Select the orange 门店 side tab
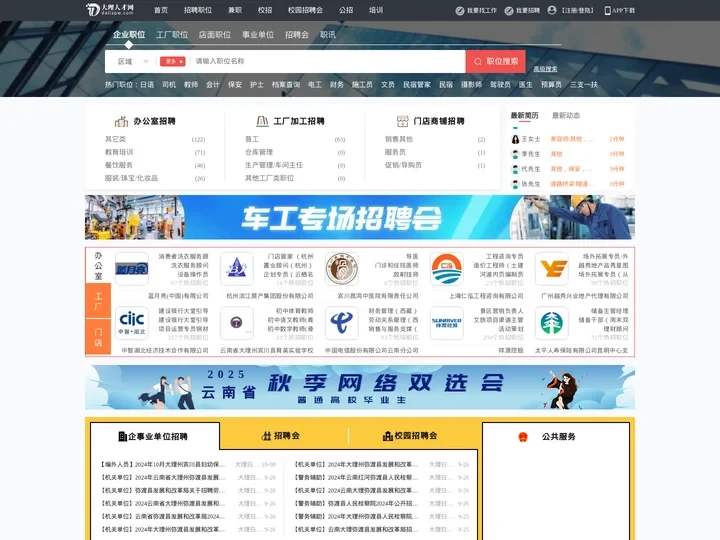The image size is (720, 540). pyautogui.click(x=98, y=337)
